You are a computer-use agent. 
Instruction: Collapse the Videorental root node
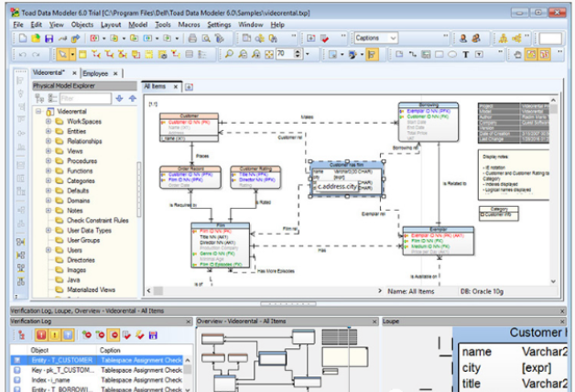pos(38,111)
